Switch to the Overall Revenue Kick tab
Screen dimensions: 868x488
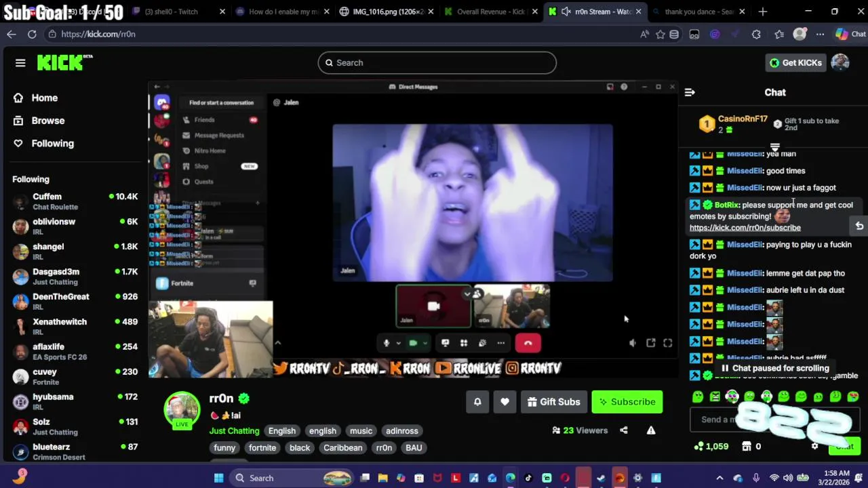(492, 12)
